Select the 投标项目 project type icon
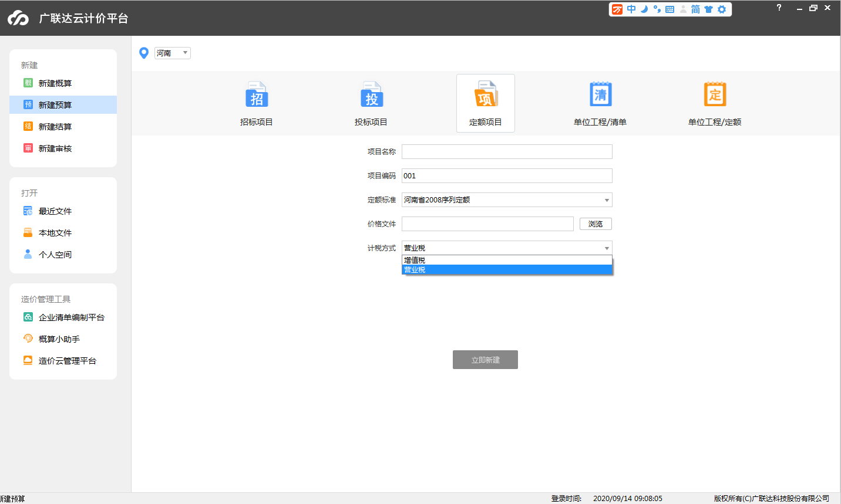This screenshot has height=504, width=841. 371,94
